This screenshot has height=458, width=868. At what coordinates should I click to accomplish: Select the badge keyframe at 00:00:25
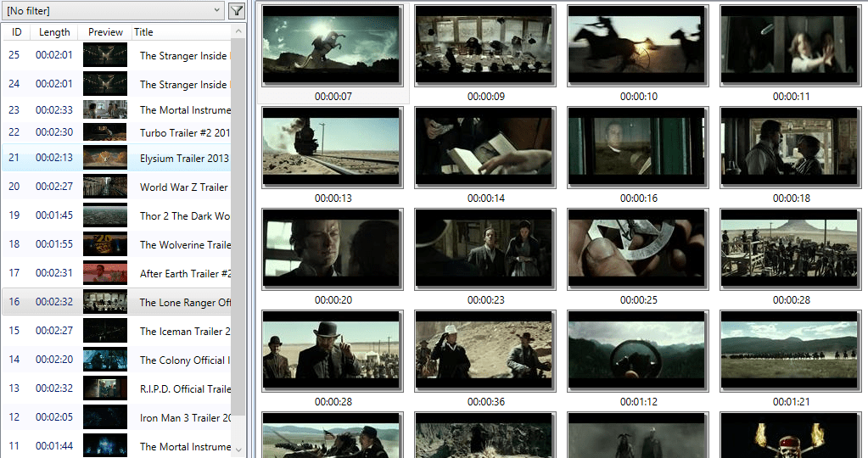[638, 249]
